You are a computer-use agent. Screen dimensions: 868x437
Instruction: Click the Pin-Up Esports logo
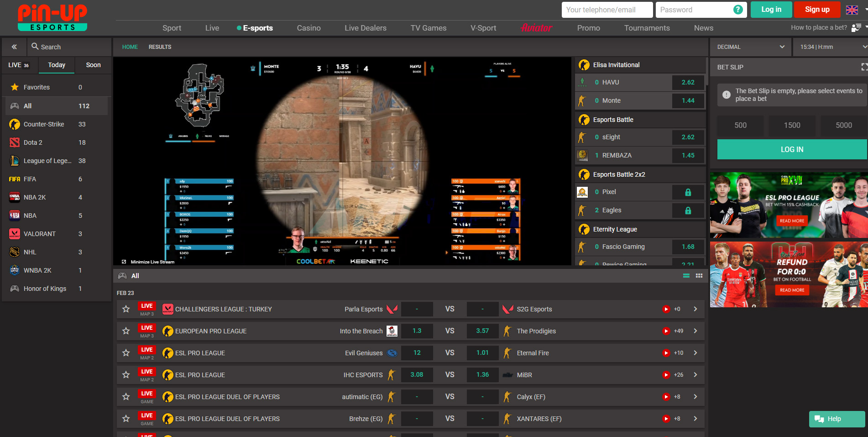coord(52,17)
